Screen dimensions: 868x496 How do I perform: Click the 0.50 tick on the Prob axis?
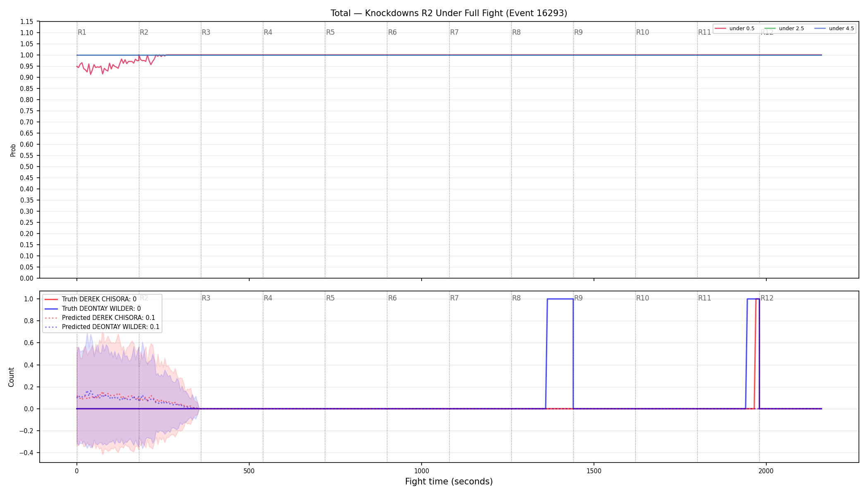(x=27, y=167)
